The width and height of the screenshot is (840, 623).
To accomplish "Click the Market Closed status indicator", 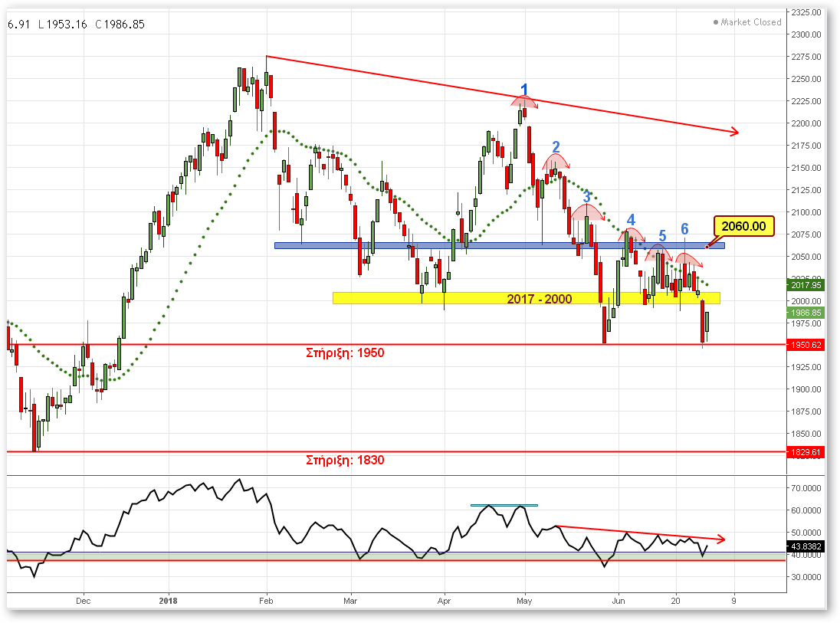I will pyautogui.click(x=747, y=22).
